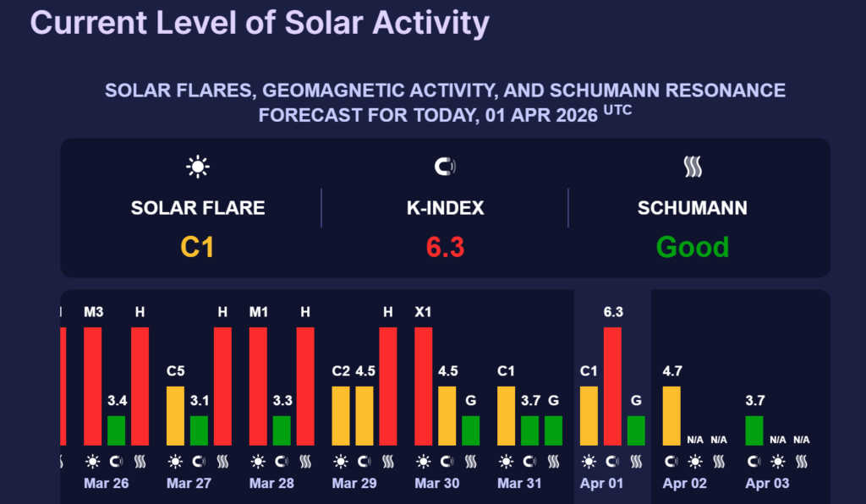The width and height of the screenshot is (866, 504).
Task: Open the Mar 29 date label
Action: pyautogui.click(x=353, y=484)
